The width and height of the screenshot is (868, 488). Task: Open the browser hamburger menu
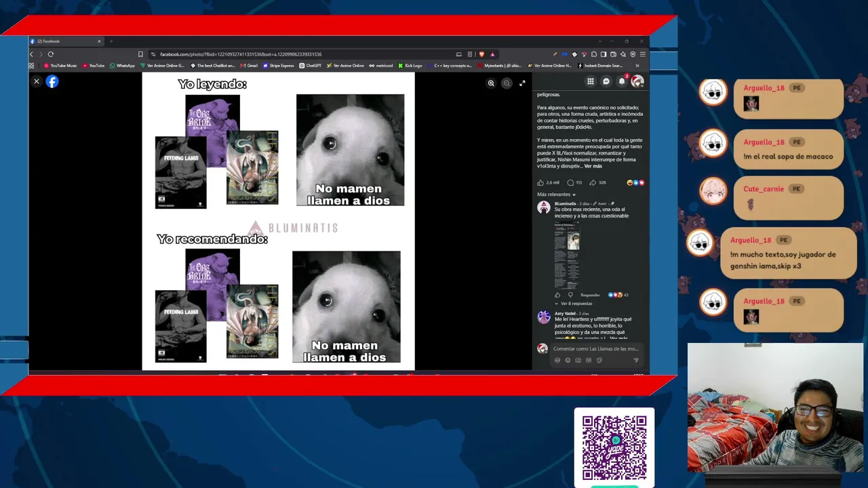pyautogui.click(x=643, y=54)
